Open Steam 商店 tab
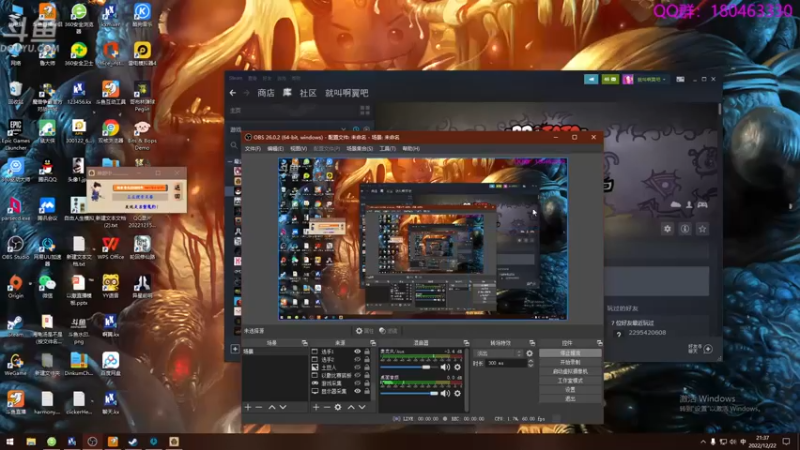 click(266, 93)
